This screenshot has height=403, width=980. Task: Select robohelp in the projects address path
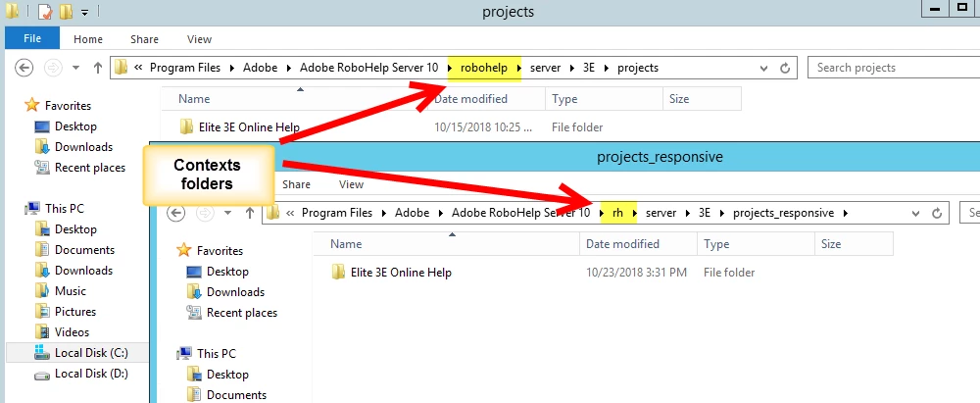[x=484, y=68]
